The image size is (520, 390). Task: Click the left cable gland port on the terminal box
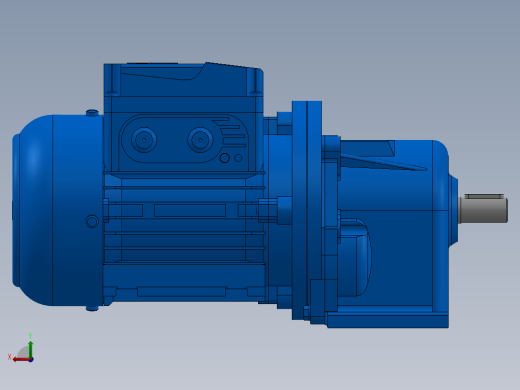point(144,140)
